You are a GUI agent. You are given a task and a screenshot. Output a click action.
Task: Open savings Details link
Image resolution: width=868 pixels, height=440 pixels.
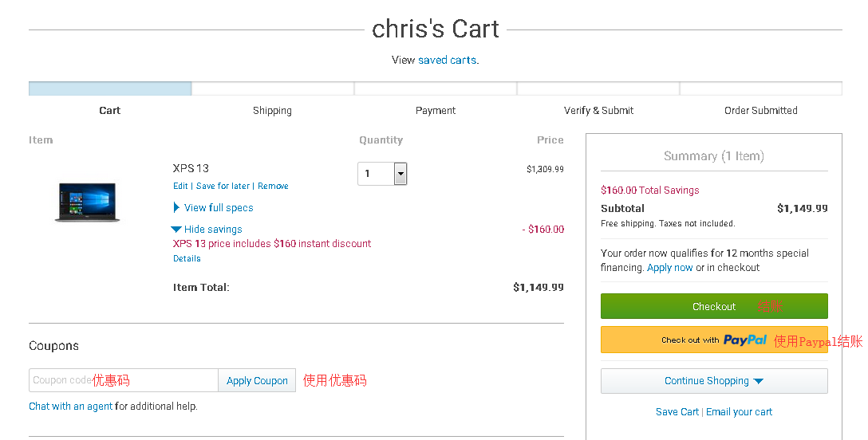pos(187,258)
